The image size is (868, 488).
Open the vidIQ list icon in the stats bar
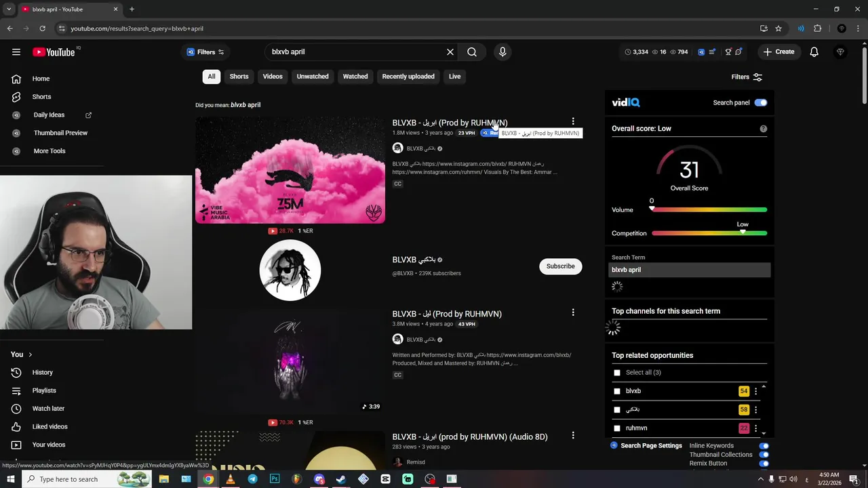pyautogui.click(x=712, y=52)
